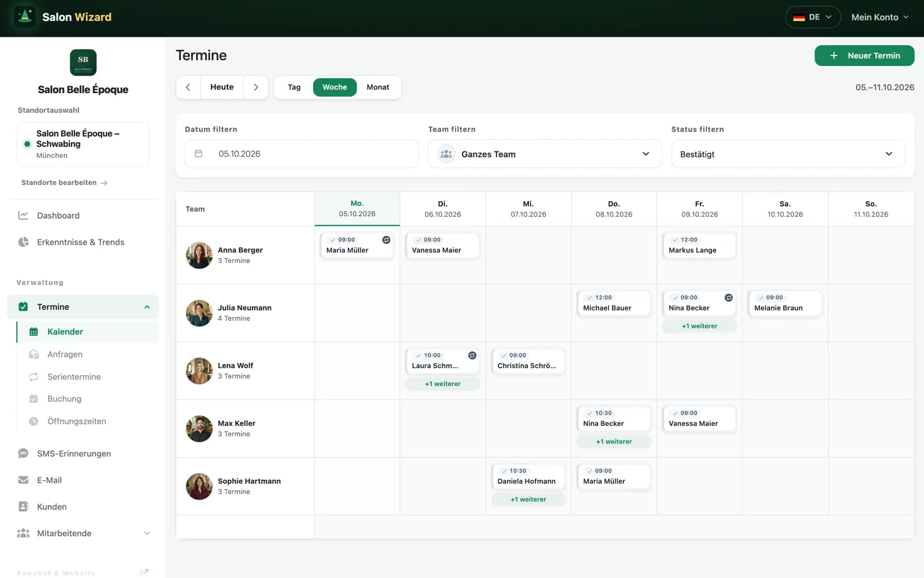This screenshot has width=924, height=578.
Task: Open Christina Schrö... 09:00 appointment
Action: click(528, 361)
